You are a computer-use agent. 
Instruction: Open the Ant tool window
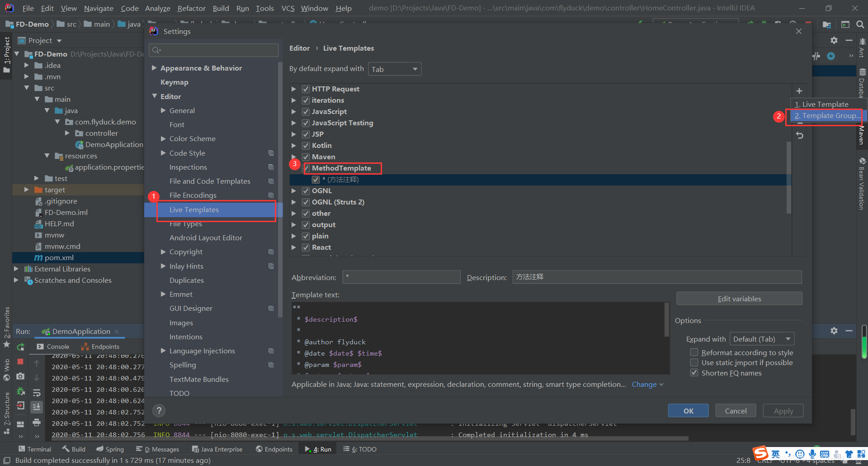point(862,48)
